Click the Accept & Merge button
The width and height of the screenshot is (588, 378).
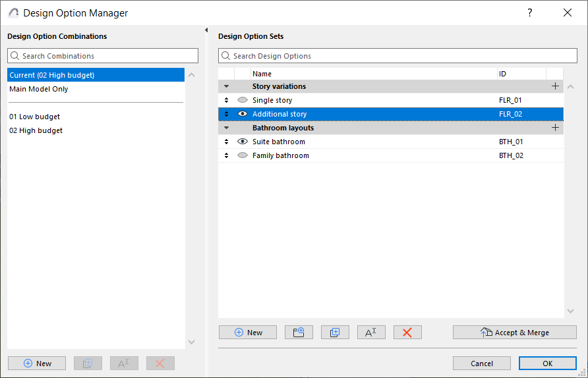coord(514,333)
